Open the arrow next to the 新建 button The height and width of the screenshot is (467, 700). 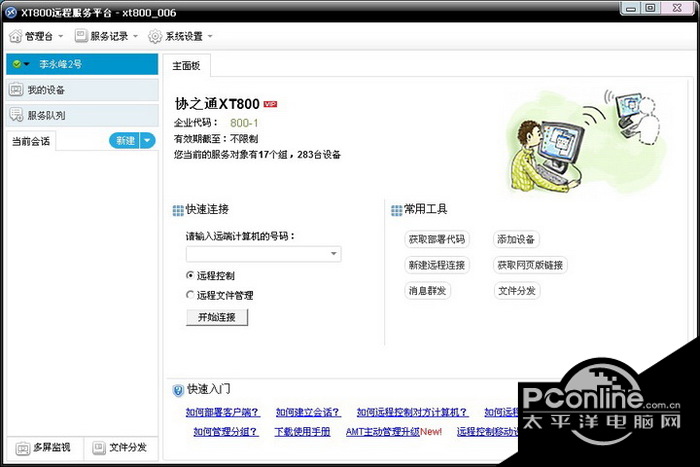point(148,141)
